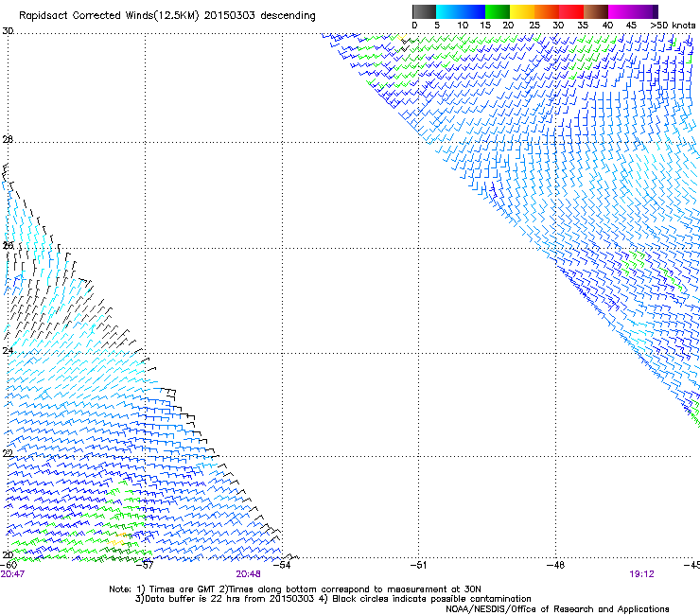Click the 22 latitude axis label

point(8,453)
